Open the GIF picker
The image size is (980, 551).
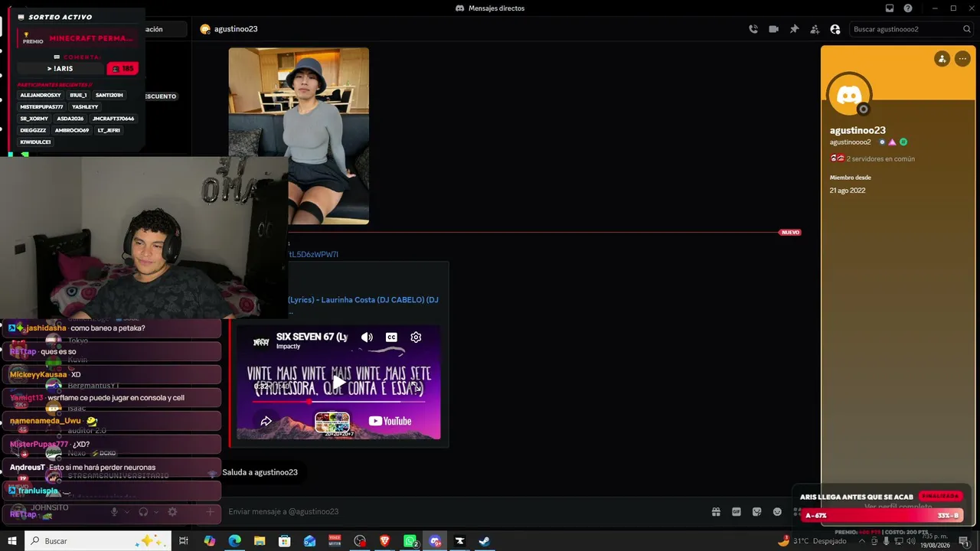pyautogui.click(x=737, y=512)
